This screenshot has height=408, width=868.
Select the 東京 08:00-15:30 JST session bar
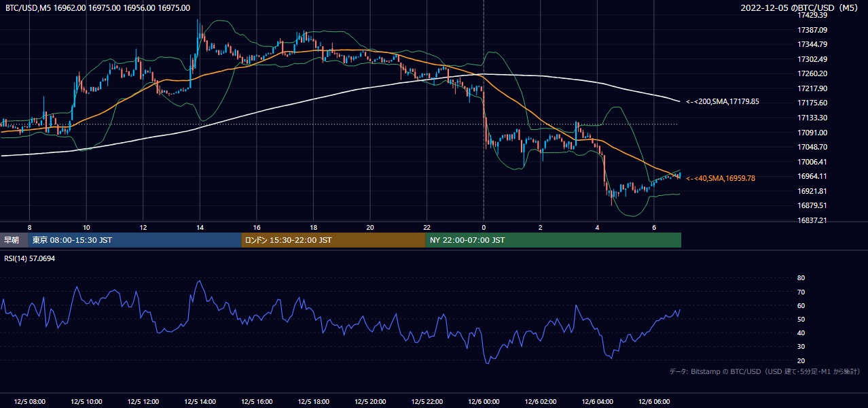pyautogui.click(x=135, y=240)
